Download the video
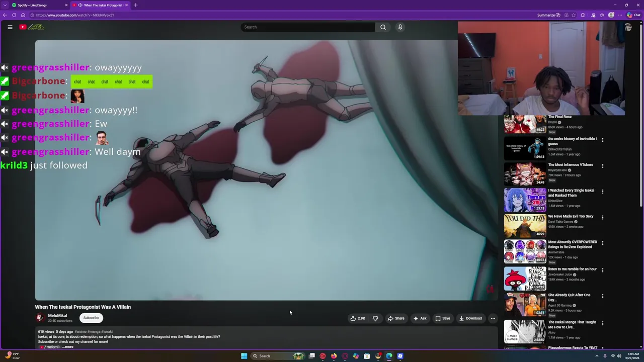This screenshot has height=362, width=644. [x=470, y=318]
